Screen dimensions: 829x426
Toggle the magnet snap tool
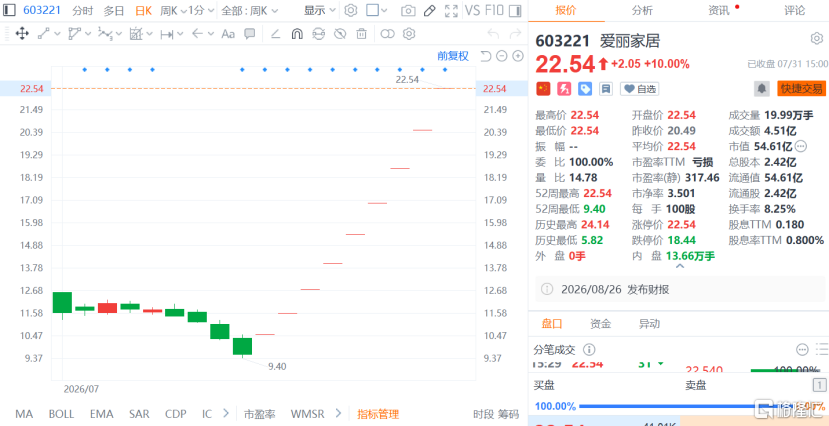pyautogui.click(x=297, y=34)
